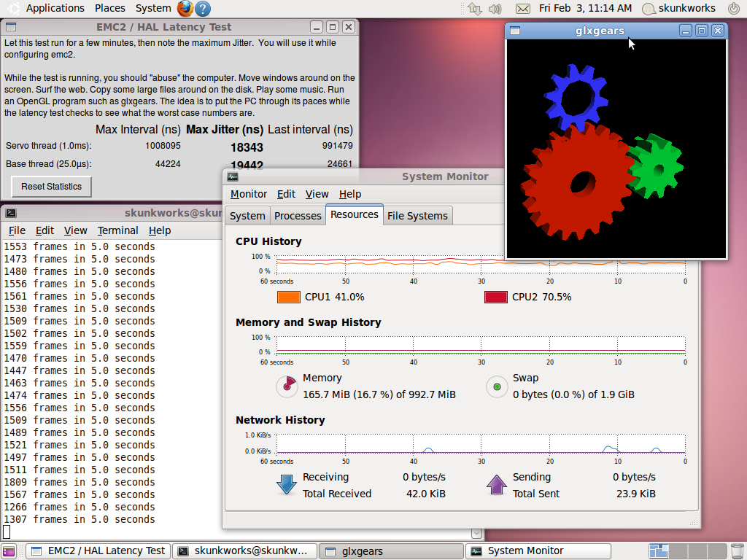Click the terminal line '1553 frames in 5.0 seconds'

pyautogui.click(x=80, y=246)
